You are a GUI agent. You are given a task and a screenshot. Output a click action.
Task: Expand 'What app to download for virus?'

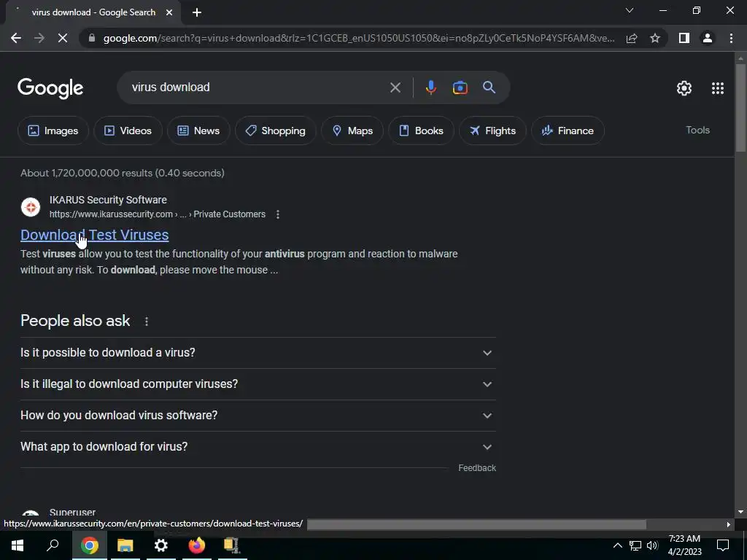[x=258, y=447]
